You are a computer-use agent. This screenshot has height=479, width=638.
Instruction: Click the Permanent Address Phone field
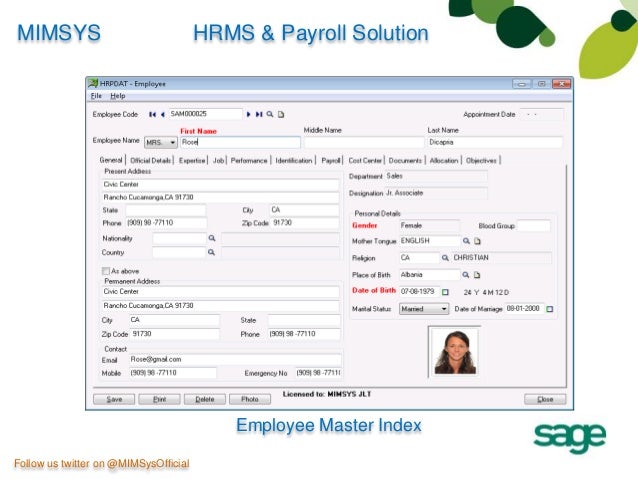304,334
